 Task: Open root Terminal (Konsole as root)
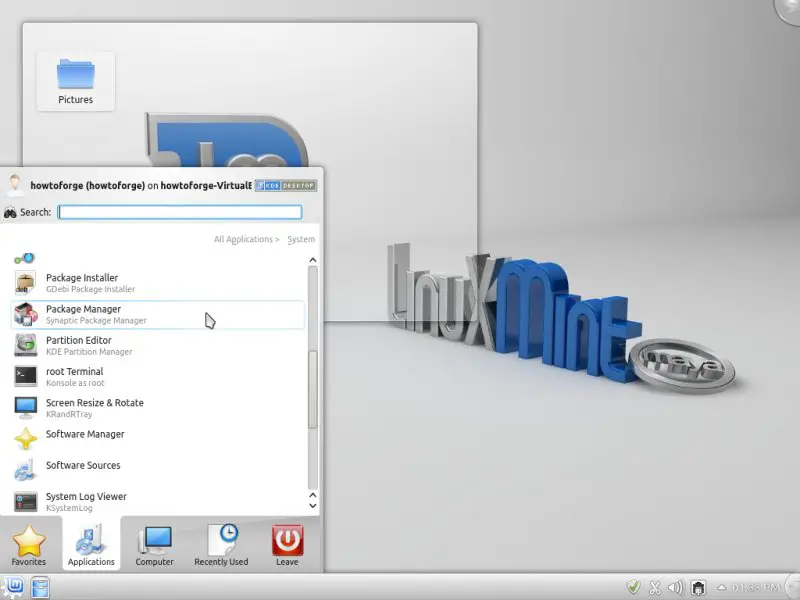coord(158,377)
